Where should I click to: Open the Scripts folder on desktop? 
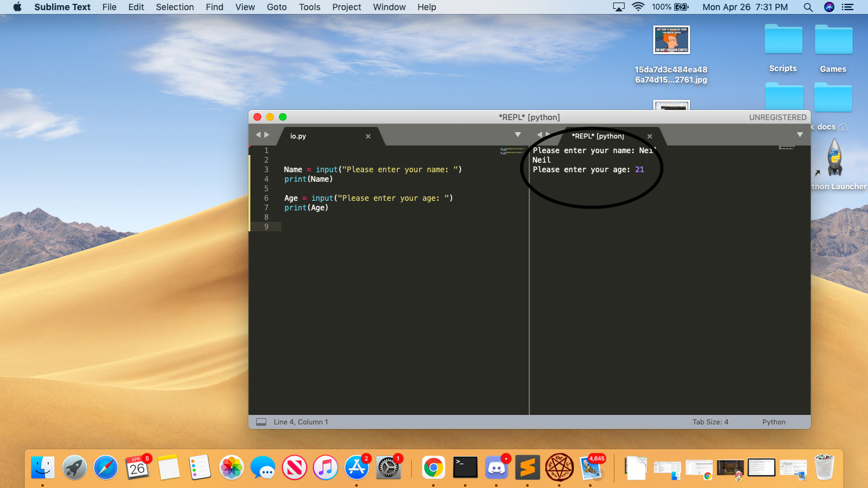point(783,41)
